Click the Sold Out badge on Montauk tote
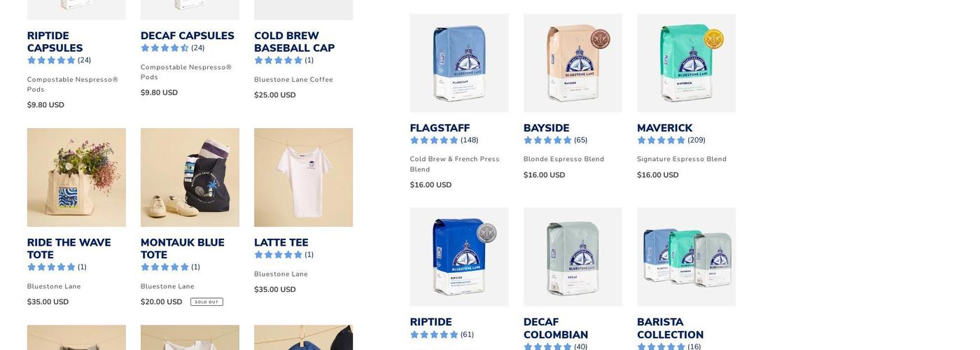Screen dimensions: 980x350 [206, 302]
